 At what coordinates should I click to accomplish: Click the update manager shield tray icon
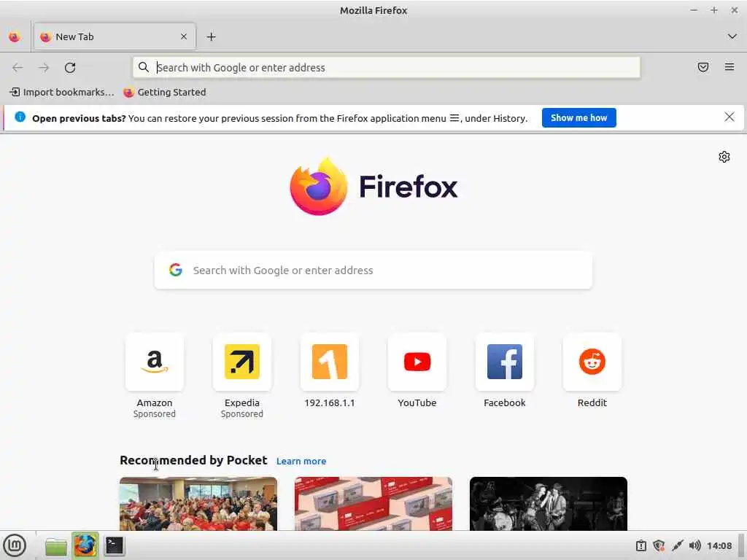(659, 545)
